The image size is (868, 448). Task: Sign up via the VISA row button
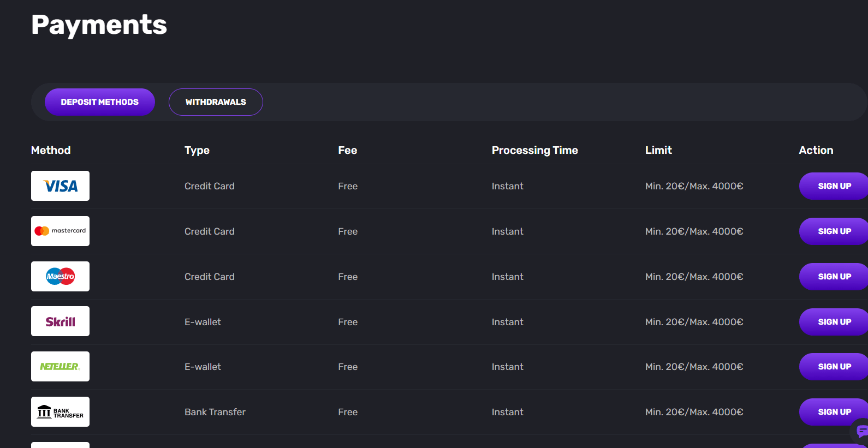(x=834, y=186)
